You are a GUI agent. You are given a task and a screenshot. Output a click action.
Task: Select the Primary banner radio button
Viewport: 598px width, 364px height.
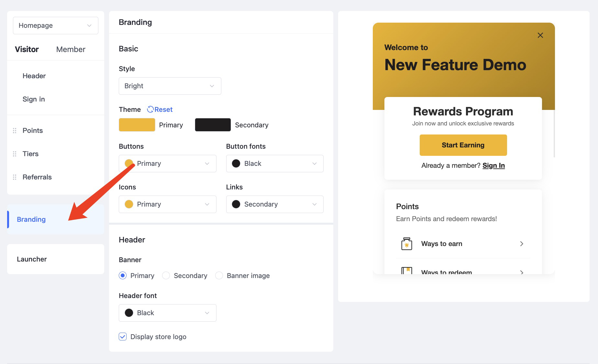pyautogui.click(x=123, y=275)
